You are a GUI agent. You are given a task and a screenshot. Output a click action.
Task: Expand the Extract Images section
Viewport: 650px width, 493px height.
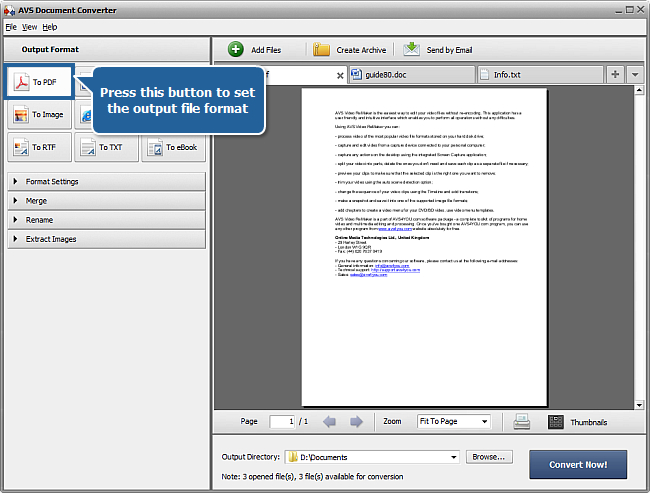pos(107,239)
